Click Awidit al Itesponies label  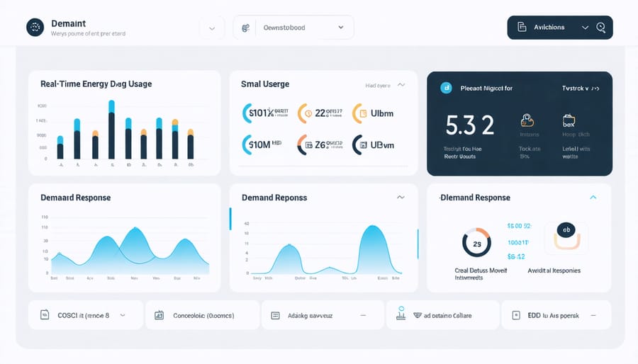click(x=554, y=271)
